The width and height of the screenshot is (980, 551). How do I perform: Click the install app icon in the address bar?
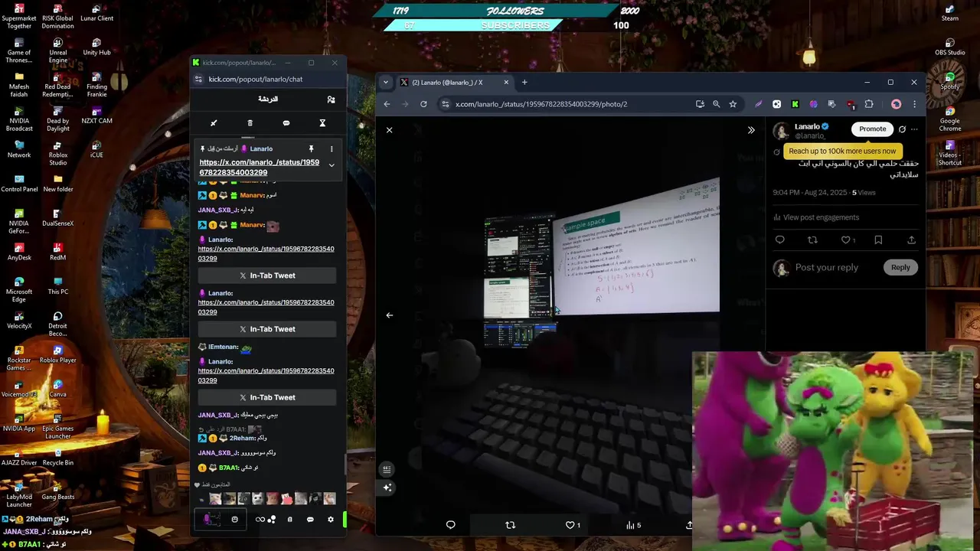(x=700, y=104)
